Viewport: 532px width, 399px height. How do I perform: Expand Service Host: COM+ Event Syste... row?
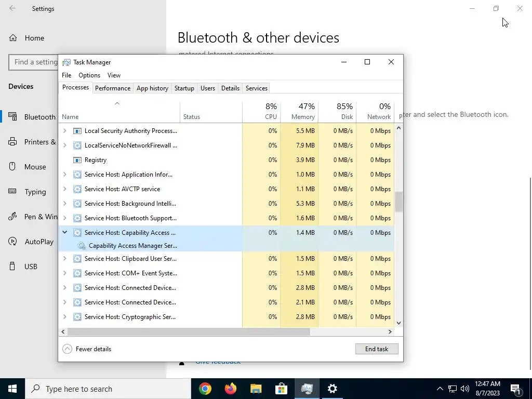[x=65, y=273]
